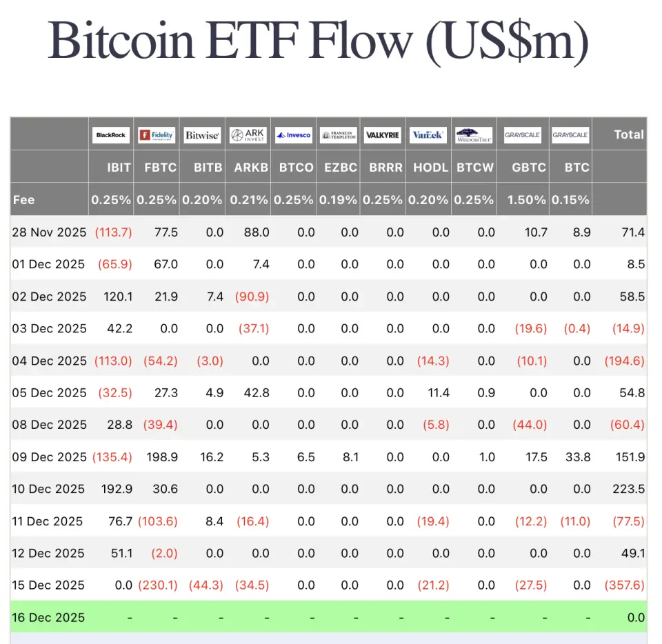Image resolution: width=662 pixels, height=644 pixels.
Task: Select the IBIT column header
Action: click(111, 168)
